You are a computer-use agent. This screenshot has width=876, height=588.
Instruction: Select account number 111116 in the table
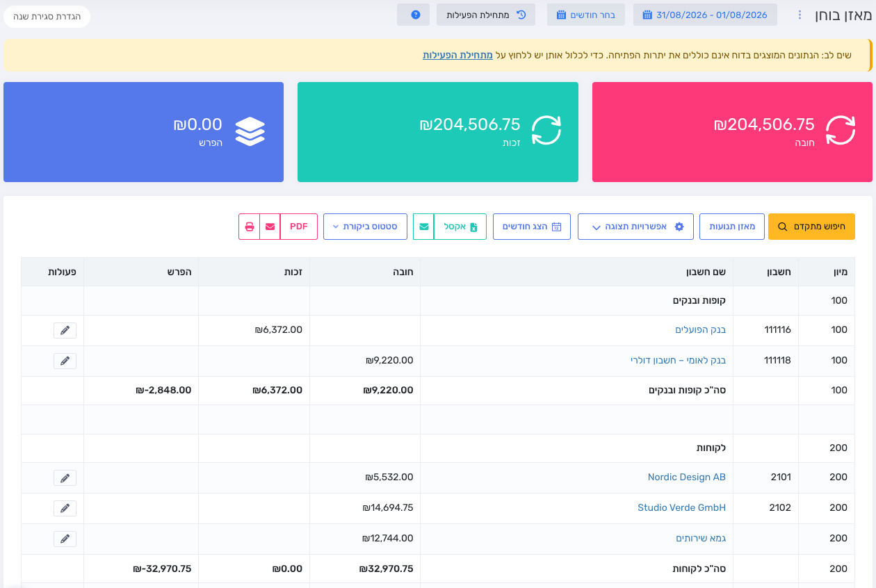click(777, 329)
